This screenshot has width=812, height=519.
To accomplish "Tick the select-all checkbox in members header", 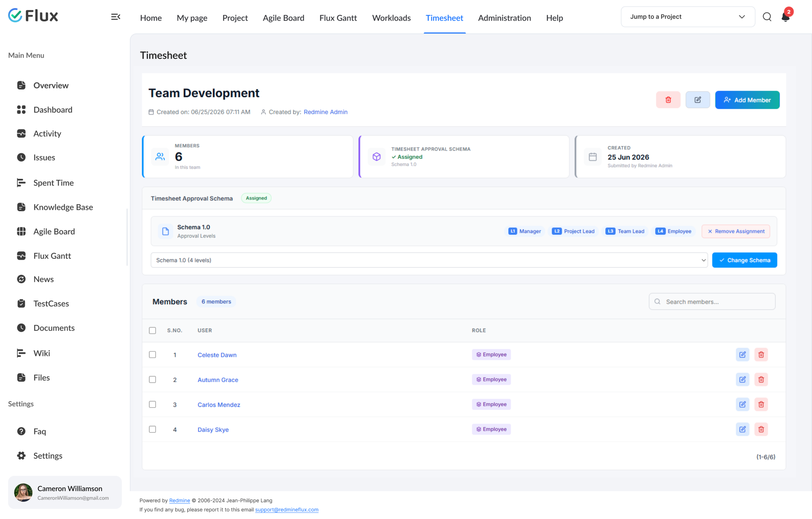I will [153, 330].
